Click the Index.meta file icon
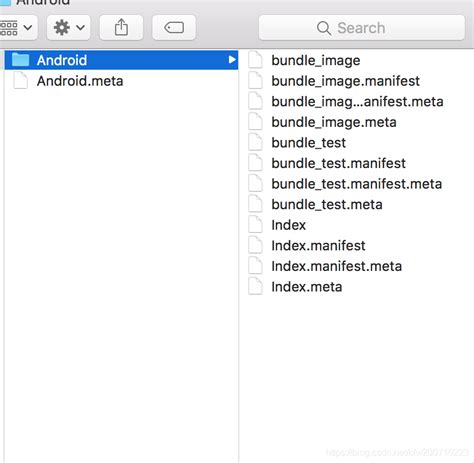This screenshot has width=474, height=463. pos(256,287)
